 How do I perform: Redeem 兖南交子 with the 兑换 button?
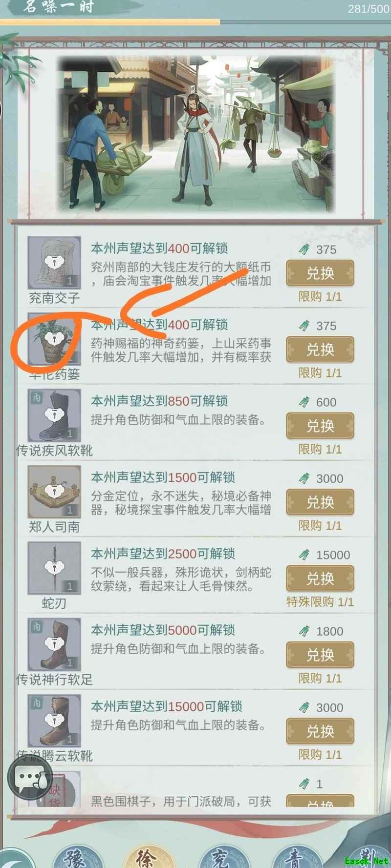coord(320,273)
